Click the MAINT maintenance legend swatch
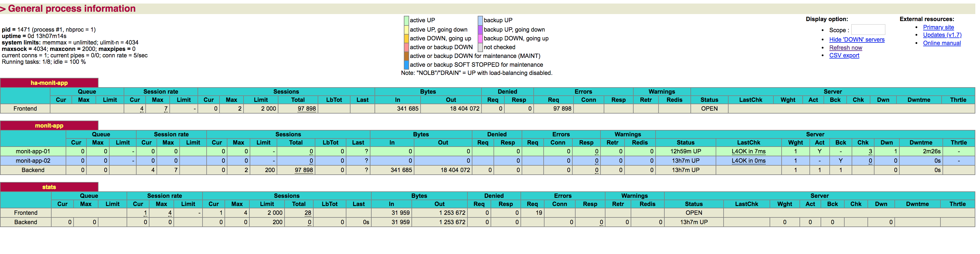 point(406,56)
